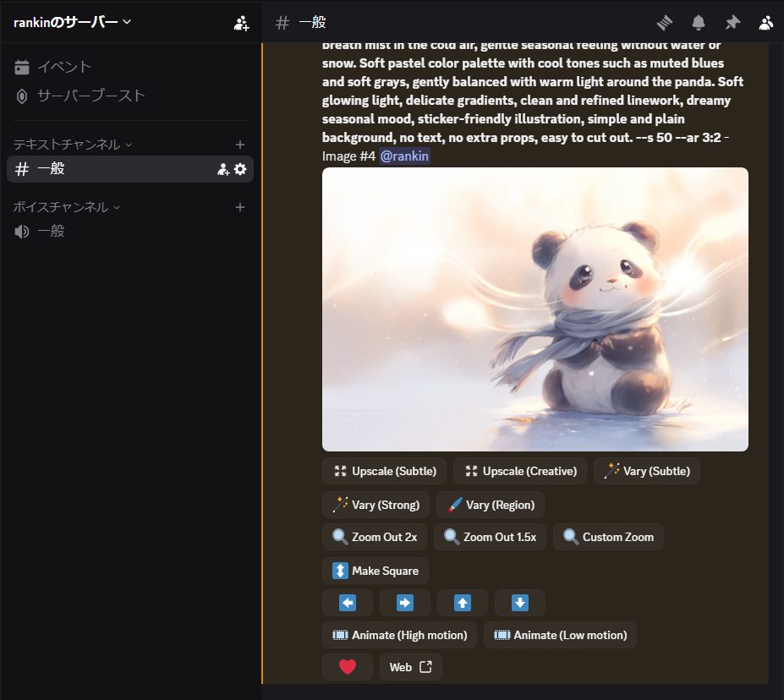The width and height of the screenshot is (784, 700).
Task: Open the Threads icon in channel header
Action: tap(666, 23)
